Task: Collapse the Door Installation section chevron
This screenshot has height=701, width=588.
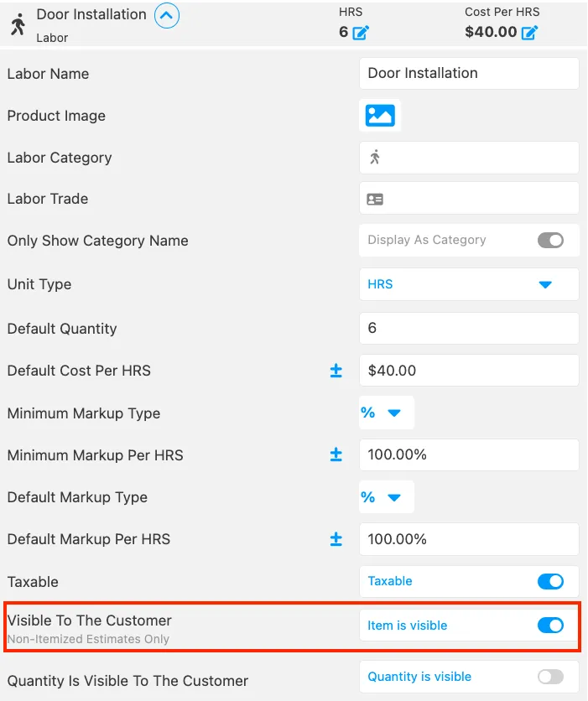Action: [x=167, y=15]
